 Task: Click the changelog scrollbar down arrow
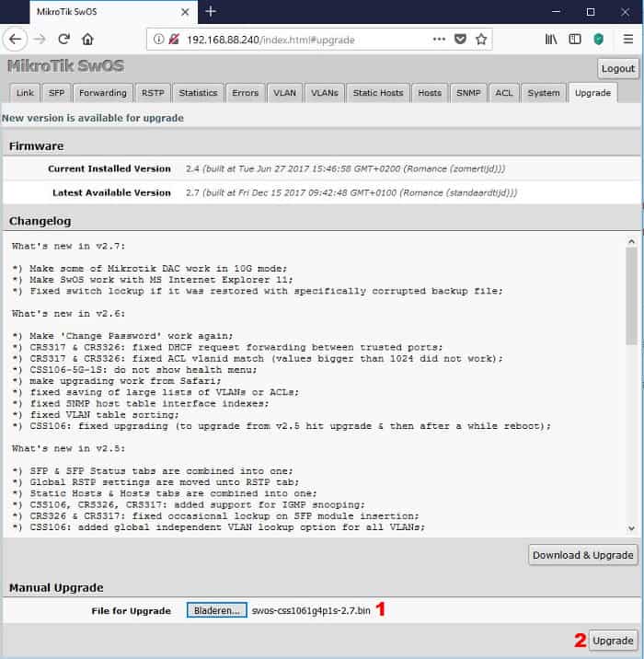pyautogui.click(x=631, y=528)
